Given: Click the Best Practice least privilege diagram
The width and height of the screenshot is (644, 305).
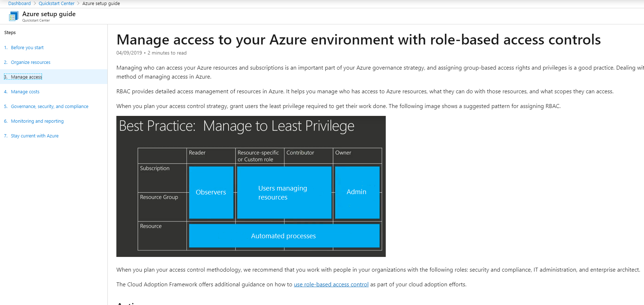Looking at the screenshot, I should [251, 186].
